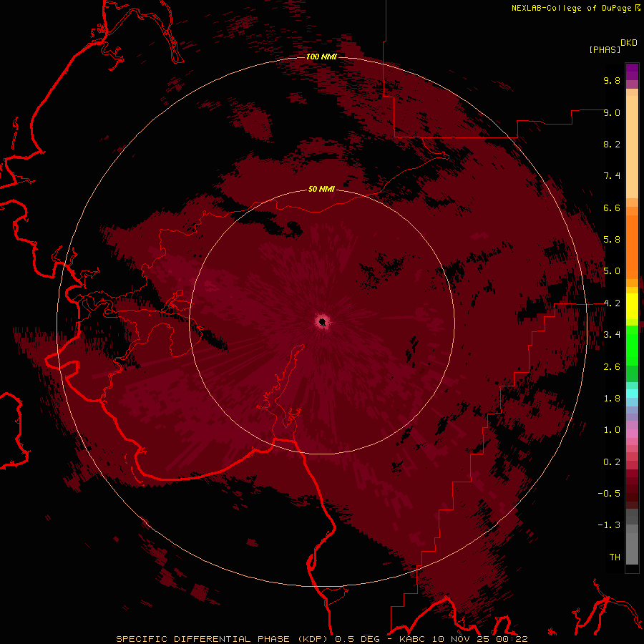
Task: Click the NEXLAB-College of DuPage watermark text
Action: tap(571, 8)
